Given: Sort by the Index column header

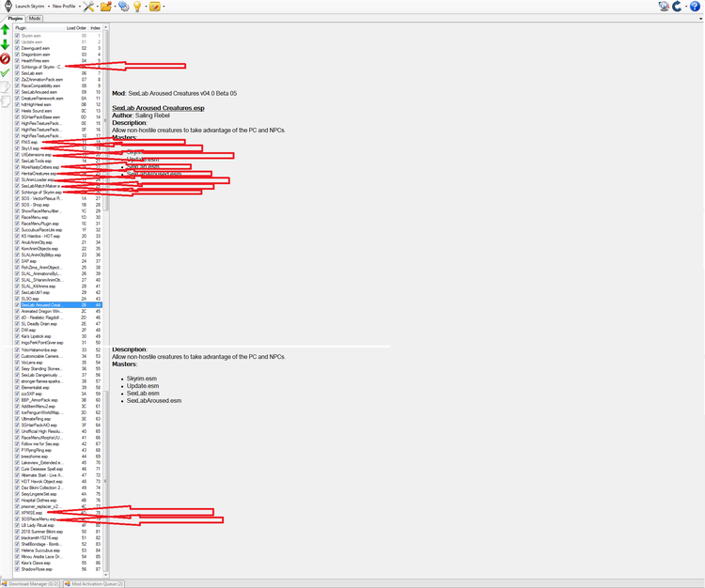Looking at the screenshot, I should click(x=95, y=28).
